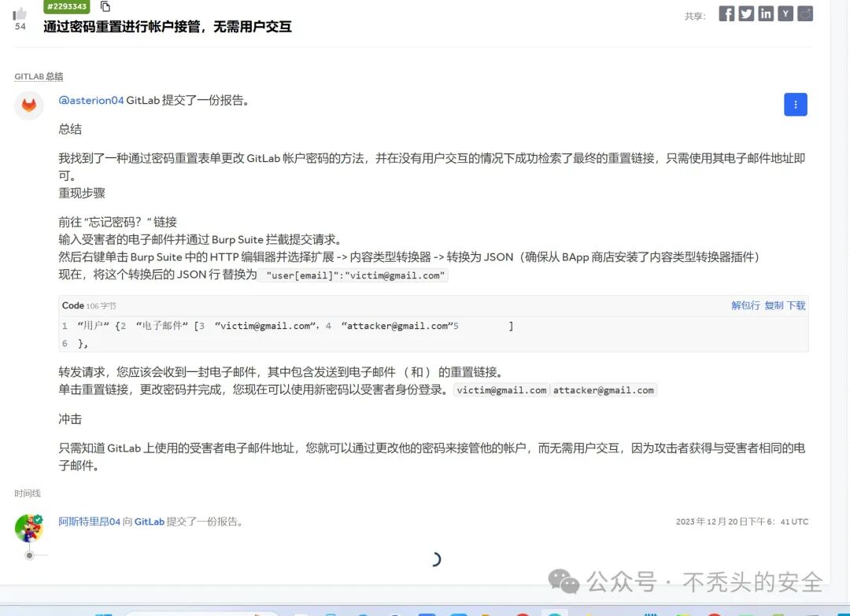Click the 复制 copy code link
Screen dimensions: 850x616
pyautogui.click(x=774, y=305)
